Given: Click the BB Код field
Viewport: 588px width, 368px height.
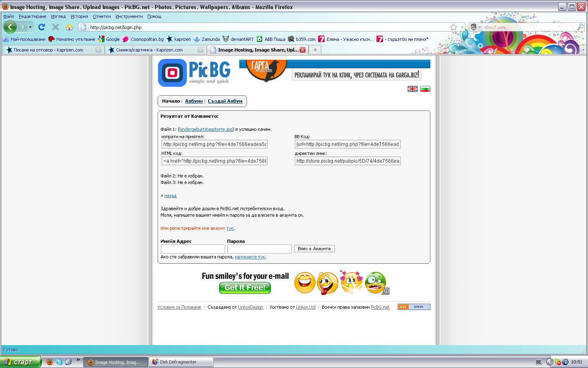Looking at the screenshot, I should pos(347,144).
